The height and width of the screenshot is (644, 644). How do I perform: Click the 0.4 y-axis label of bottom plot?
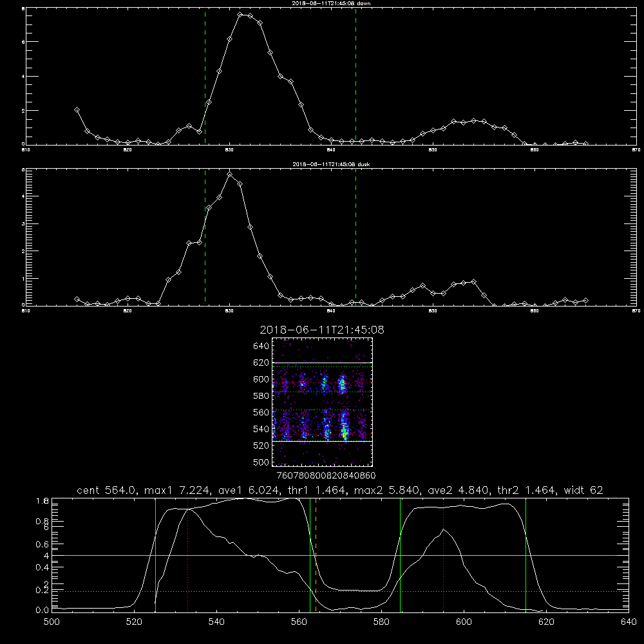point(42,567)
